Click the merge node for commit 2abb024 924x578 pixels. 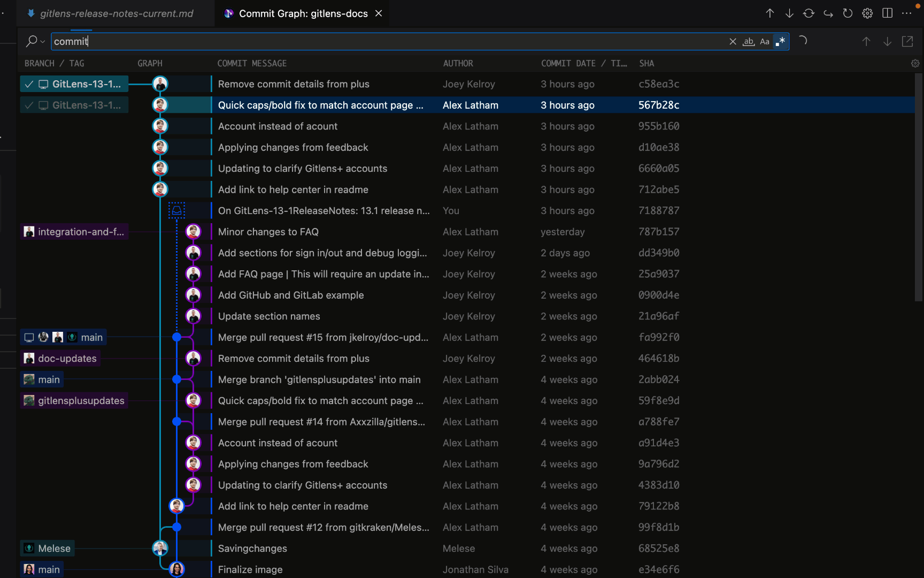[x=176, y=379]
